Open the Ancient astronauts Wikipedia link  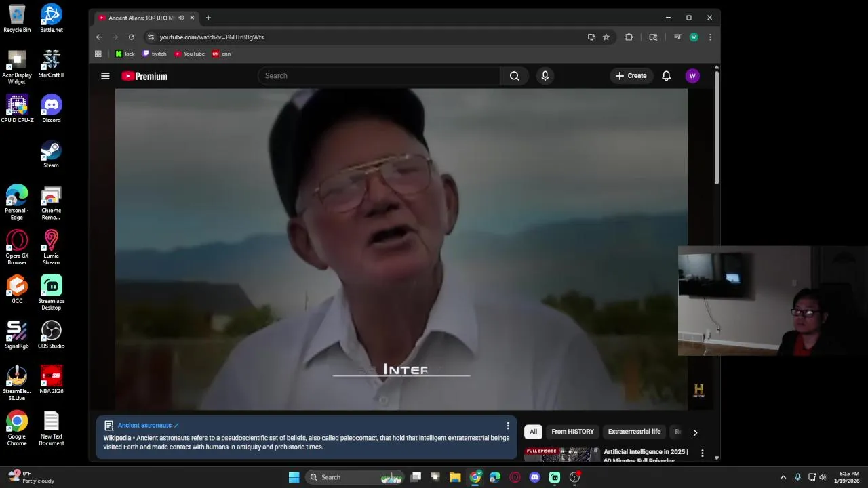pos(148,426)
